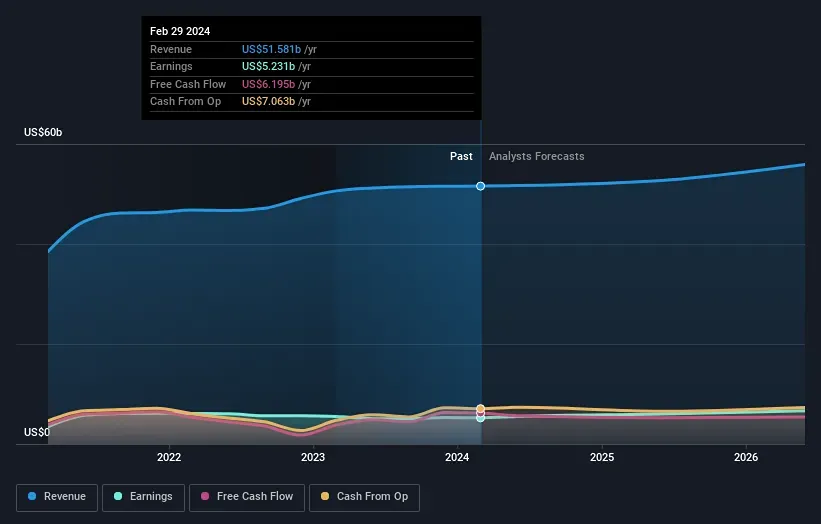This screenshot has width=821, height=524.
Task: Click the Revenue row label in the tooltip
Action: (171, 49)
